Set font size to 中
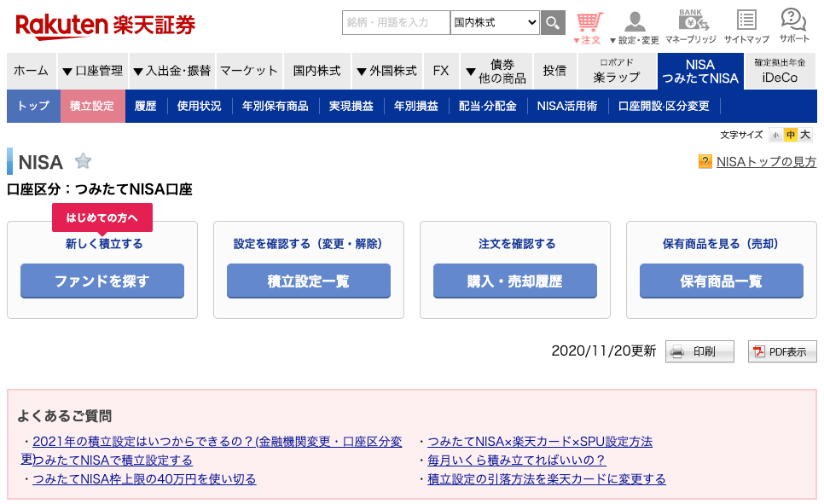This screenshot has width=824, height=504. click(791, 135)
